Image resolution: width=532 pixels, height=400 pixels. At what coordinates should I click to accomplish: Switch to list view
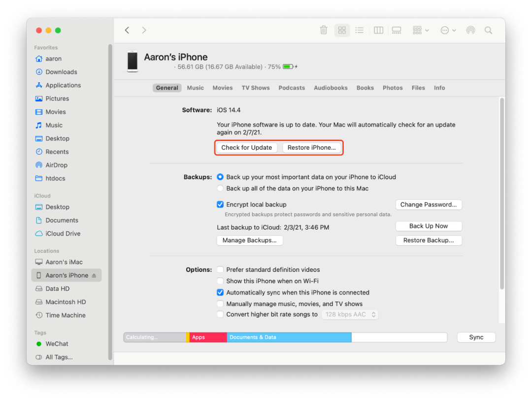coord(360,30)
